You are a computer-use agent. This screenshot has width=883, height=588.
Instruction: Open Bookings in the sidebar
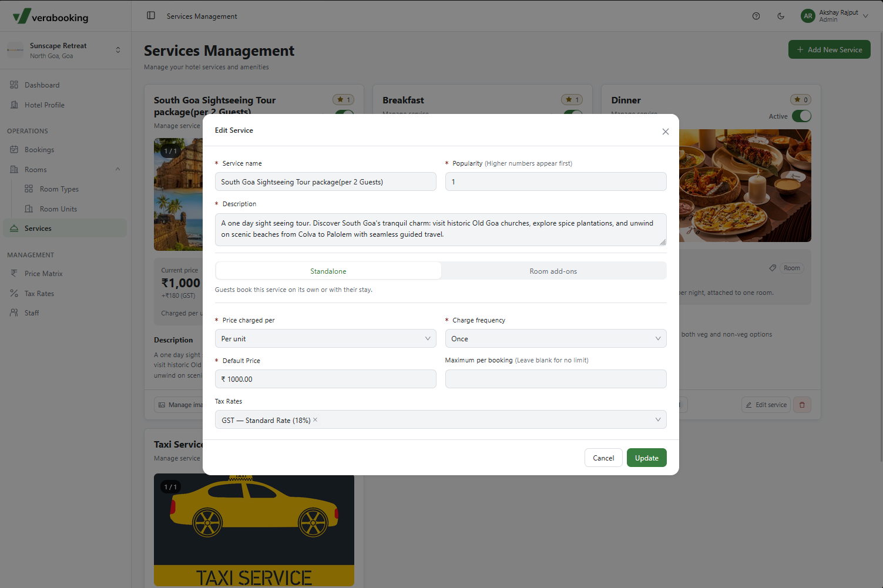pos(65,150)
